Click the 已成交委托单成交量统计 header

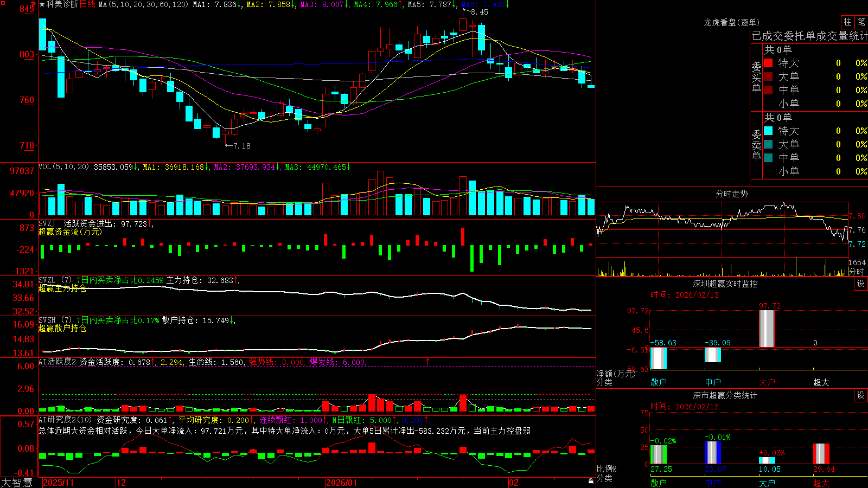pyautogui.click(x=809, y=36)
